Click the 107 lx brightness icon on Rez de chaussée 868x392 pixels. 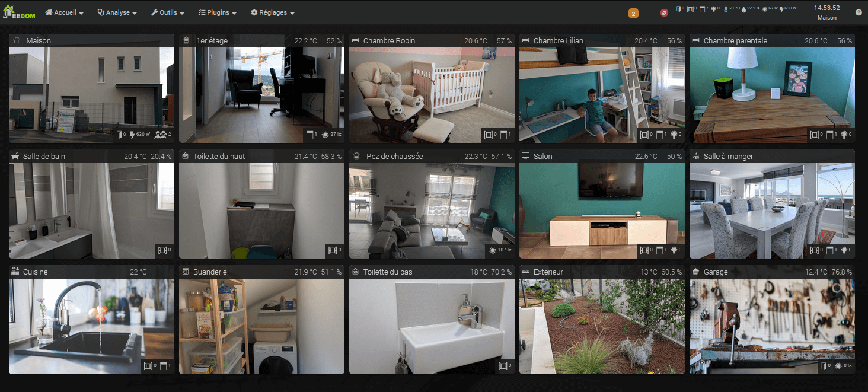[493, 250]
